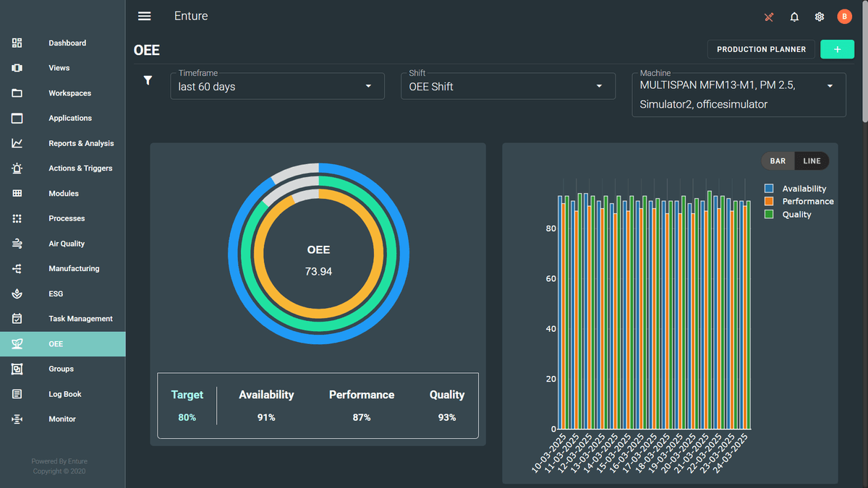This screenshot has width=868, height=488.
Task: Switch the chart to LINE view
Action: 812,160
